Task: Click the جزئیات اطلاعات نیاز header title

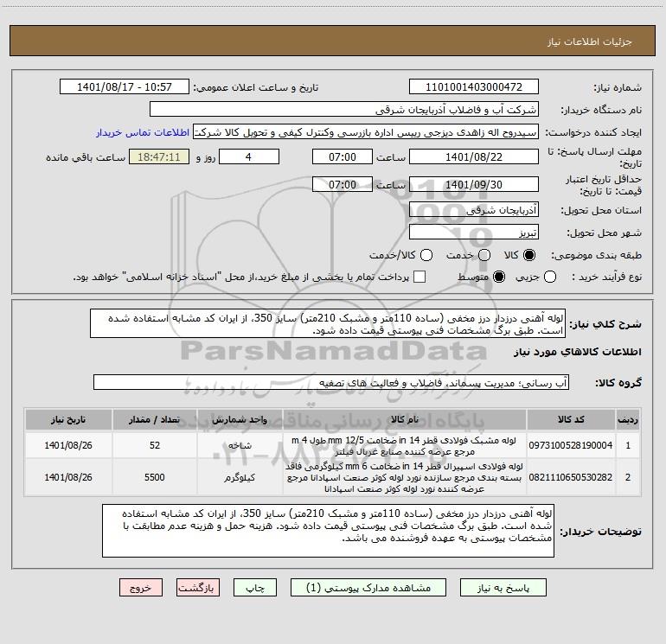Action: (x=590, y=41)
